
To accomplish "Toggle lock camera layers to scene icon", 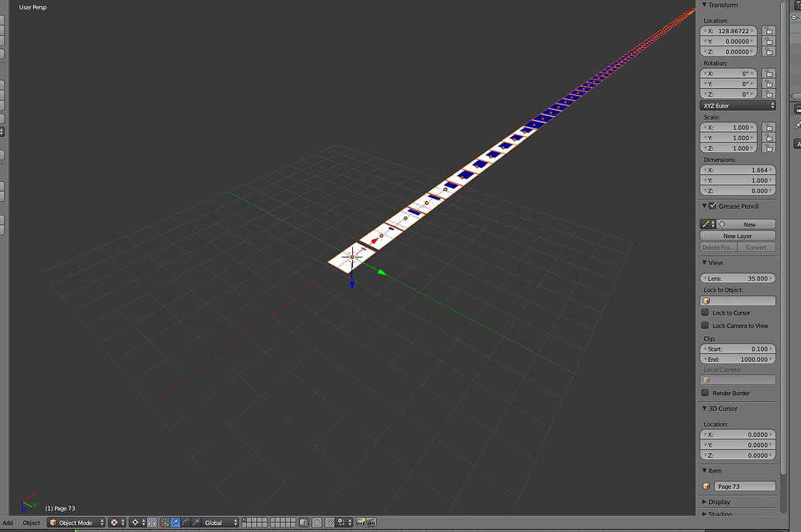I will [x=304, y=522].
